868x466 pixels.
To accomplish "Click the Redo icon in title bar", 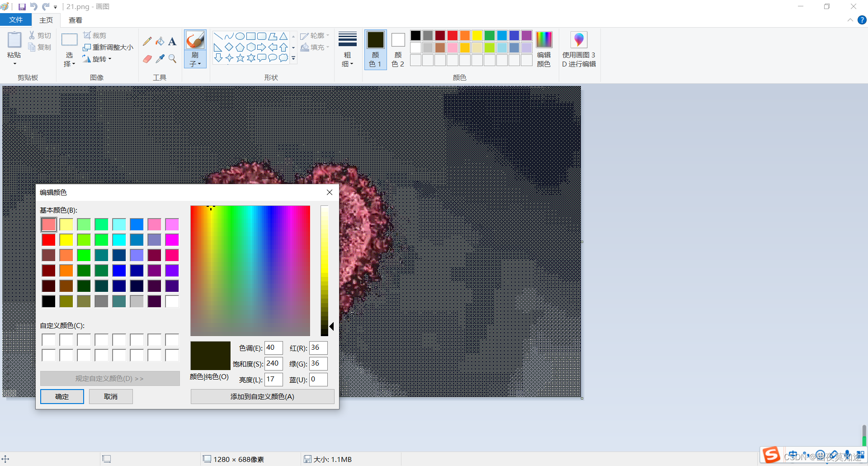I will click(x=46, y=7).
